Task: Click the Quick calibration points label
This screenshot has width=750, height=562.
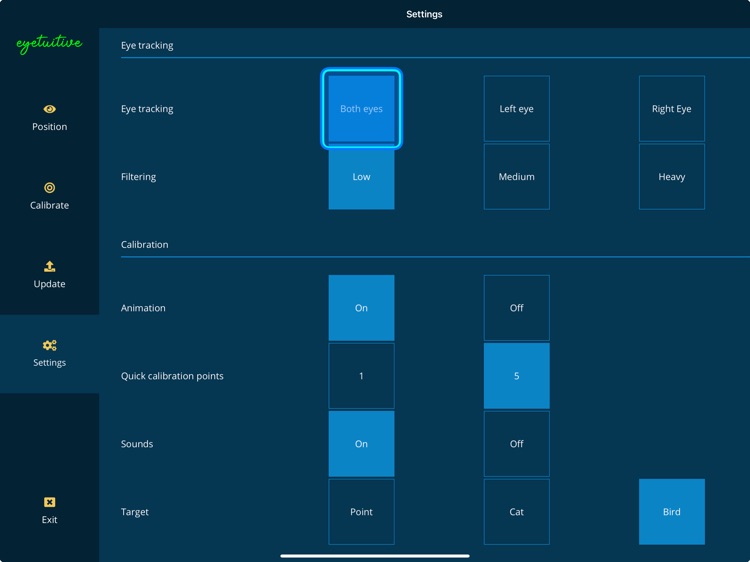Action: pos(172,375)
